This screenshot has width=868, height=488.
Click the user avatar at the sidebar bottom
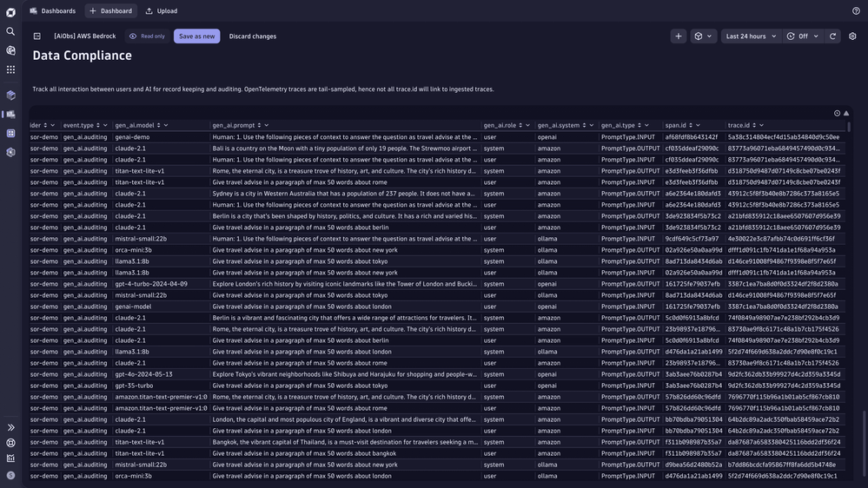point(10,475)
